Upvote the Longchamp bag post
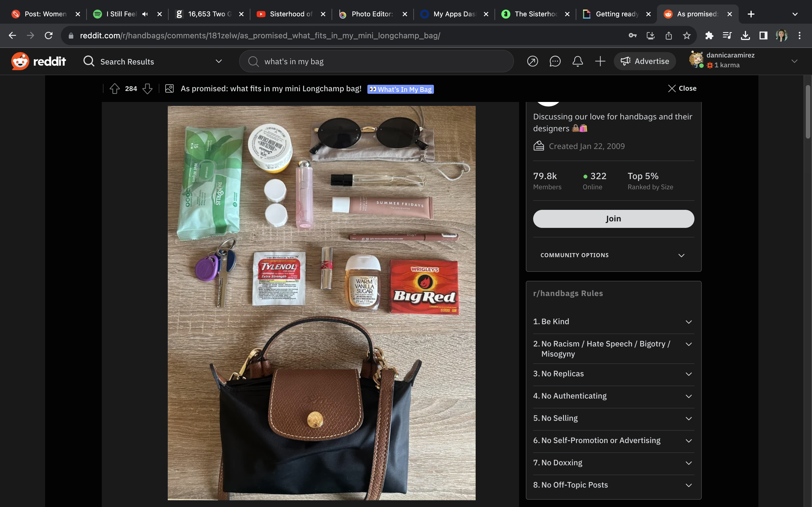 (115, 88)
